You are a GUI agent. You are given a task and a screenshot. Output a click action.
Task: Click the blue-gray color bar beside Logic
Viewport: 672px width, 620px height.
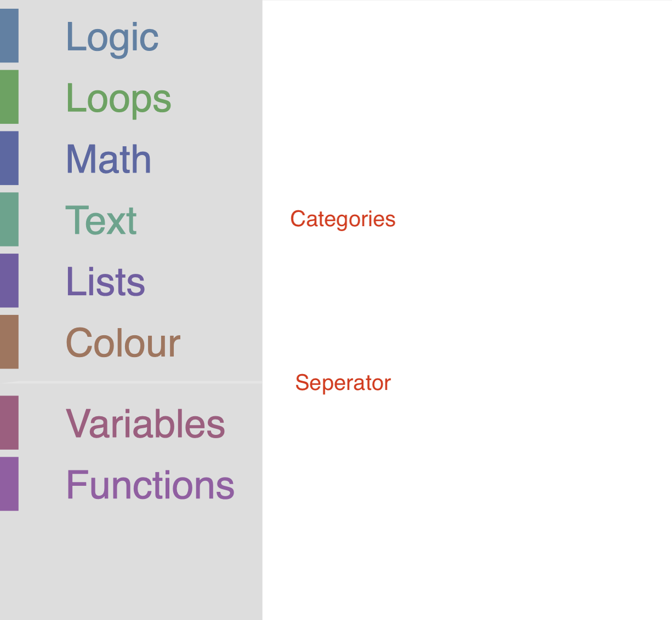click(x=9, y=36)
